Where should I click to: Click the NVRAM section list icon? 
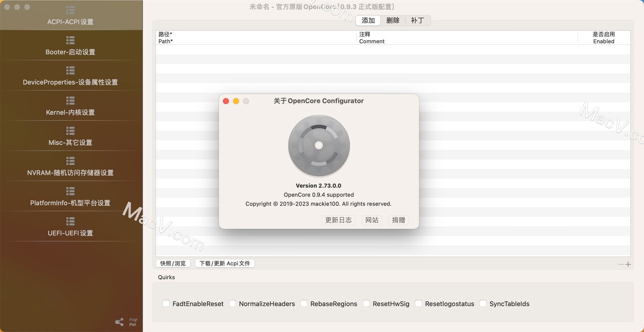(x=70, y=161)
